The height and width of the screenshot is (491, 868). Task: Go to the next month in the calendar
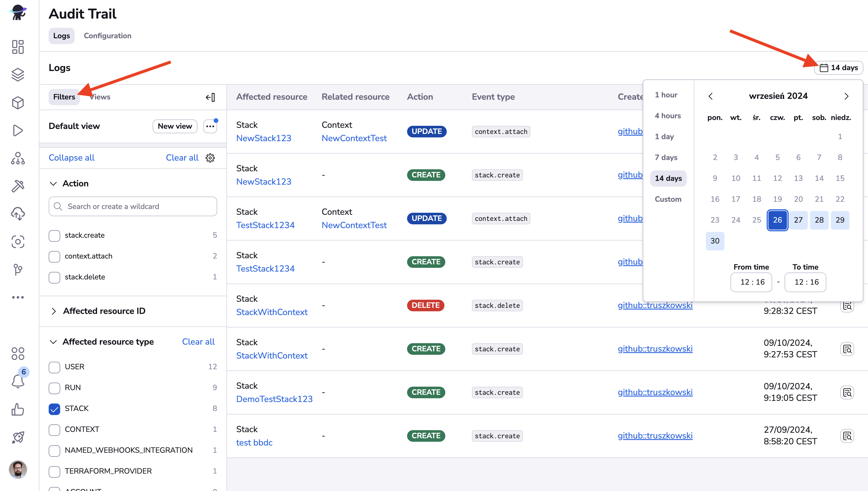point(846,97)
